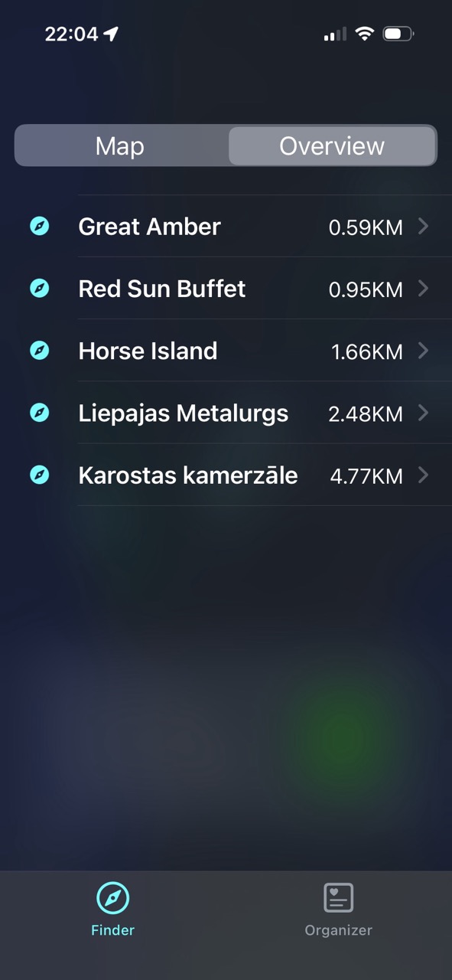Tap the battery indicator in status bar
This screenshot has width=452, height=980.
tap(398, 34)
